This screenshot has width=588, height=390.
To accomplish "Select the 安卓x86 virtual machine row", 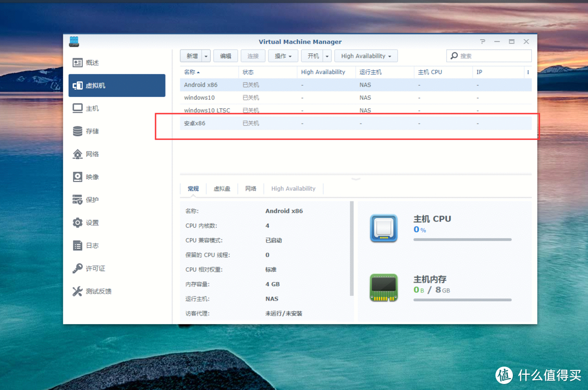I will [x=356, y=123].
